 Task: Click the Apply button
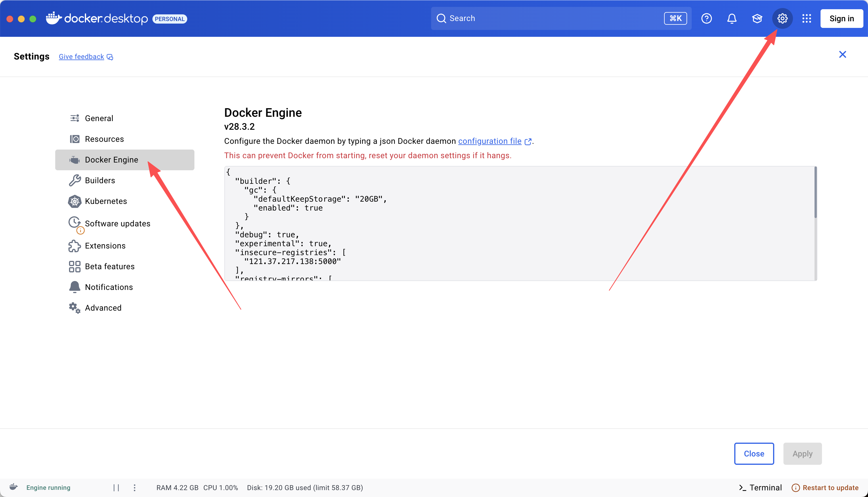tap(802, 454)
